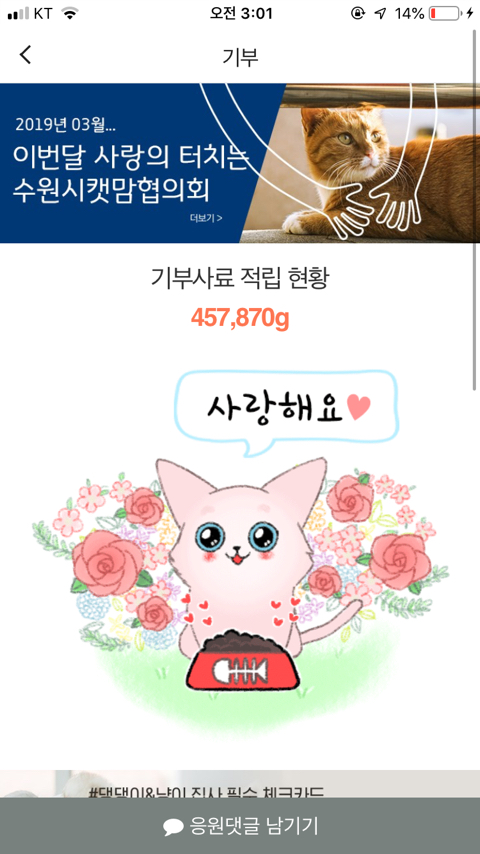
Task: Click the 457,870g donation amount
Action: (240, 319)
